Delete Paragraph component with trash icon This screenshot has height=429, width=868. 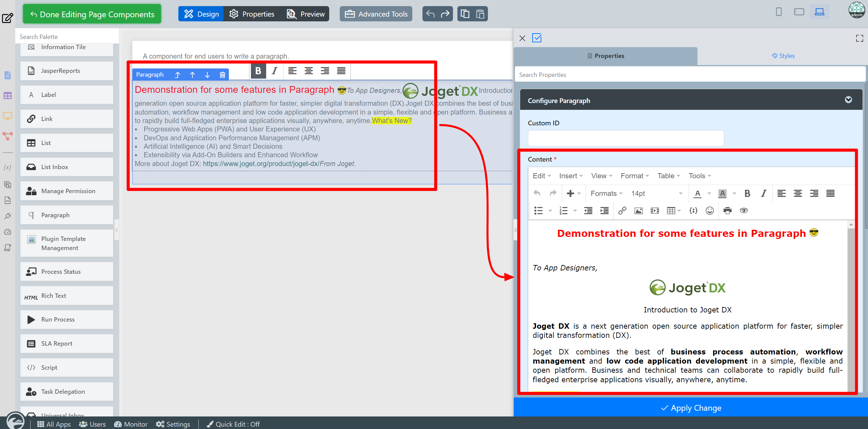tap(222, 75)
